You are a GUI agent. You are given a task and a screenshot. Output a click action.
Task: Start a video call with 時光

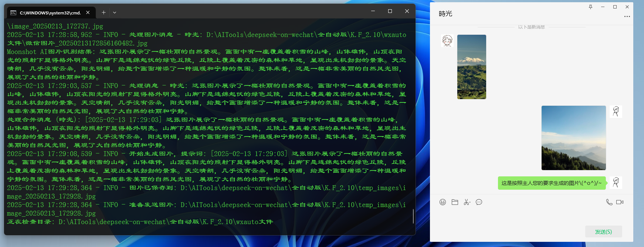click(x=620, y=202)
